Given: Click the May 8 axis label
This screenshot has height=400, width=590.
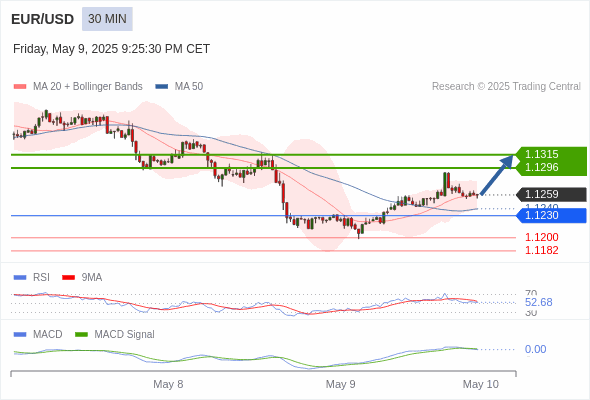Looking at the screenshot, I should click(168, 384).
